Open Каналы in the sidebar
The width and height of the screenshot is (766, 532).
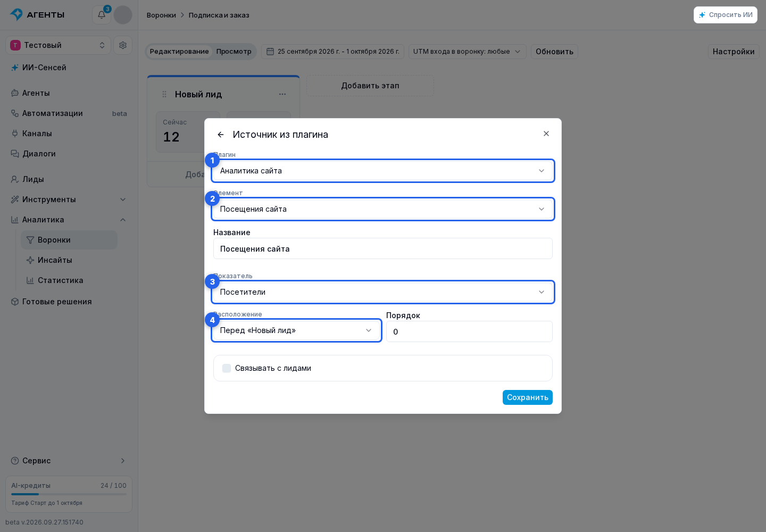pyautogui.click(x=69, y=134)
